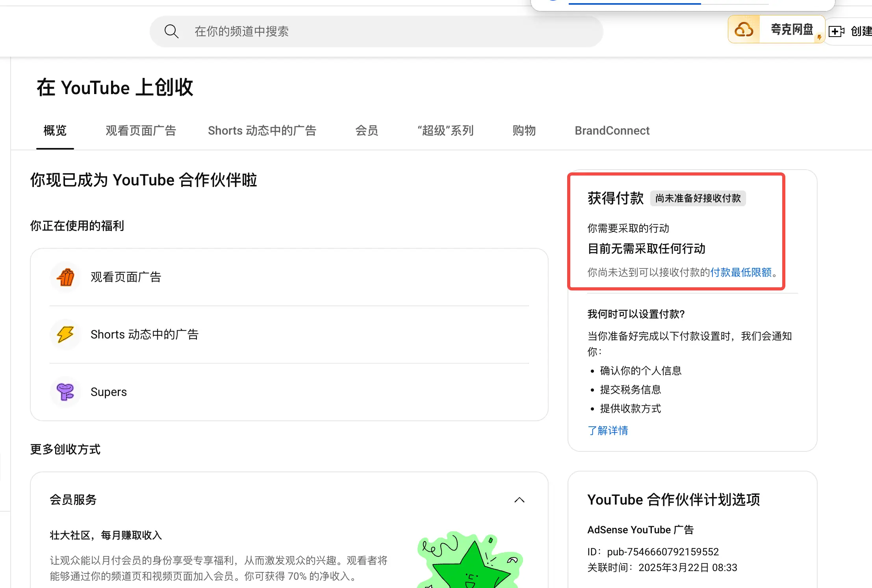Viewport: 872px width, 588px height.
Task: Select the 观看页面广告 benefit row
Action: click(x=289, y=277)
